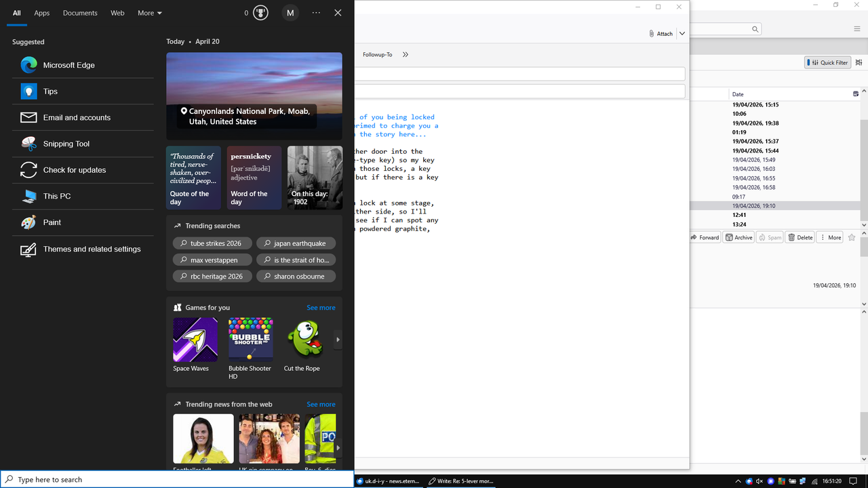Click See more for games
The width and height of the screenshot is (868, 488).
pos(321,308)
